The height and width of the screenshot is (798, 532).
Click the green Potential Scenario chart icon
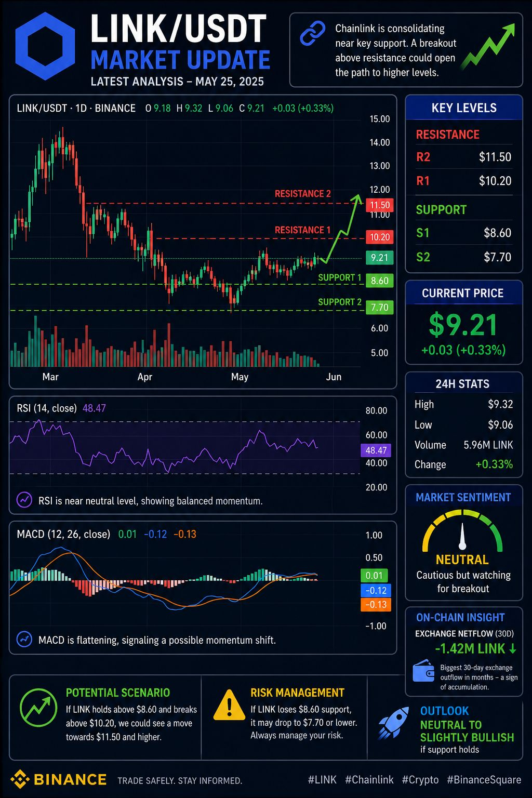pos(38,707)
